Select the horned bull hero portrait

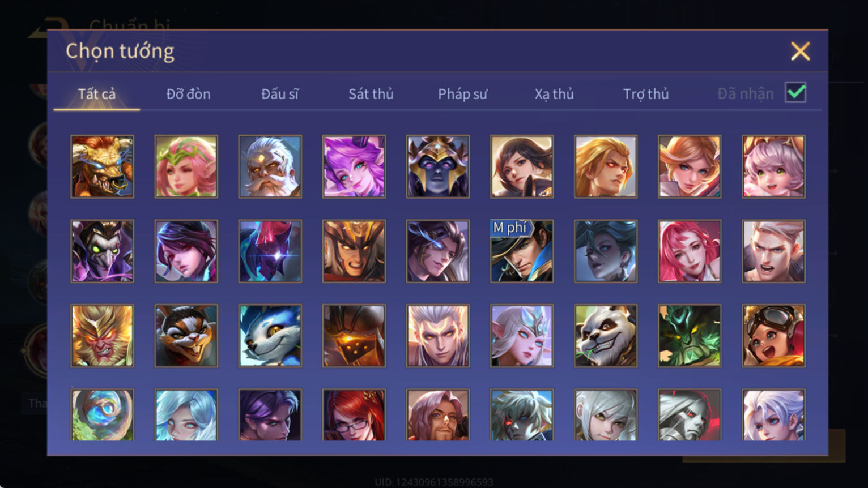pyautogui.click(x=103, y=166)
